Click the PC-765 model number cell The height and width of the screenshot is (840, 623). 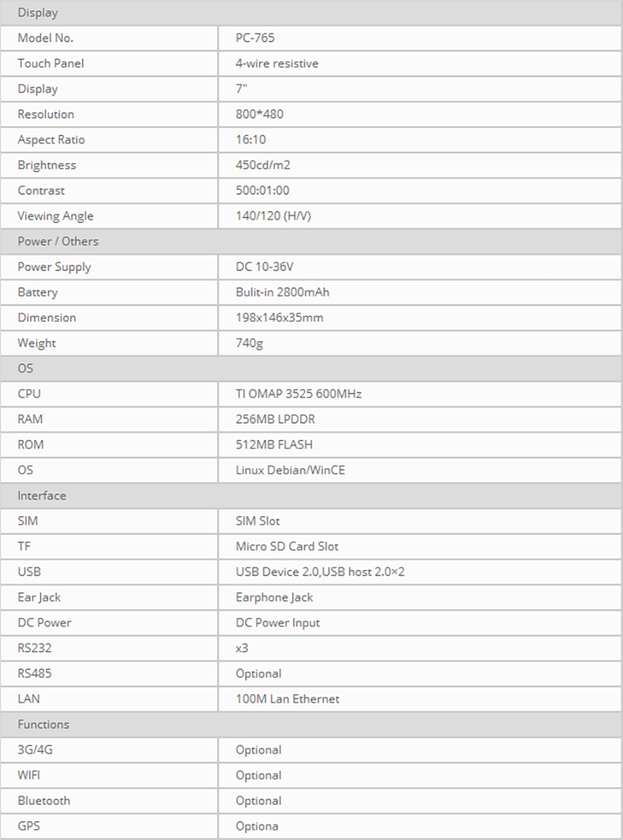(255, 38)
